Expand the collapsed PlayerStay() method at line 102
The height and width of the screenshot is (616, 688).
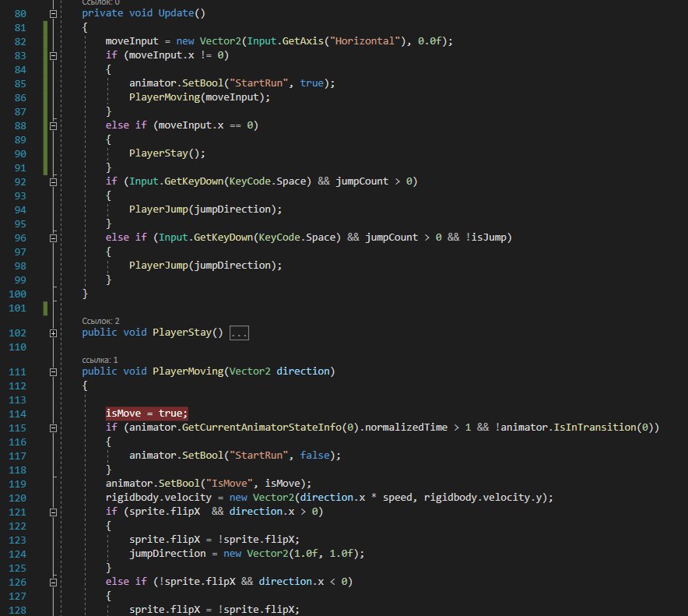(53, 333)
